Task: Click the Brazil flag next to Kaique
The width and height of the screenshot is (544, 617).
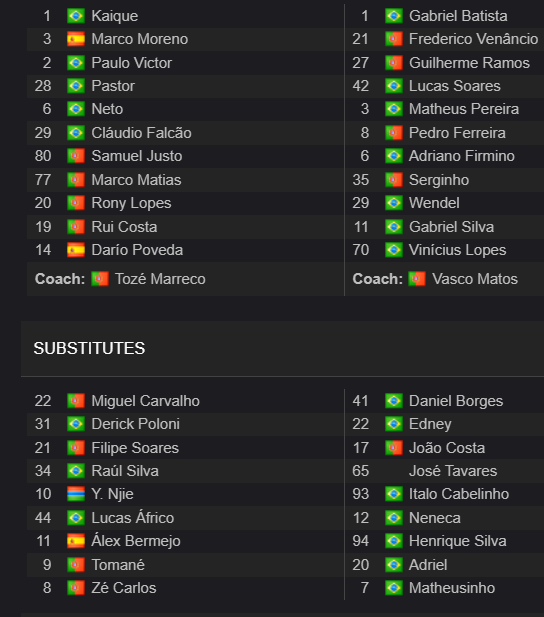Action: (x=76, y=16)
